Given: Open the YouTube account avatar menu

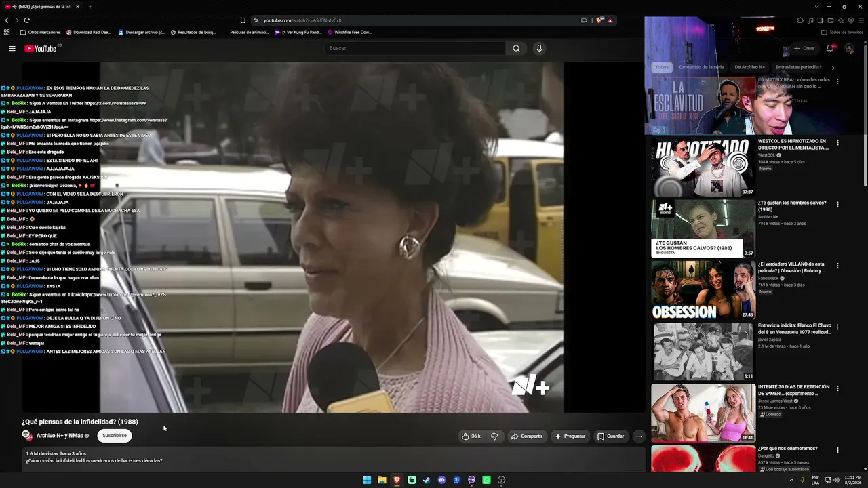Looking at the screenshot, I should coord(850,48).
